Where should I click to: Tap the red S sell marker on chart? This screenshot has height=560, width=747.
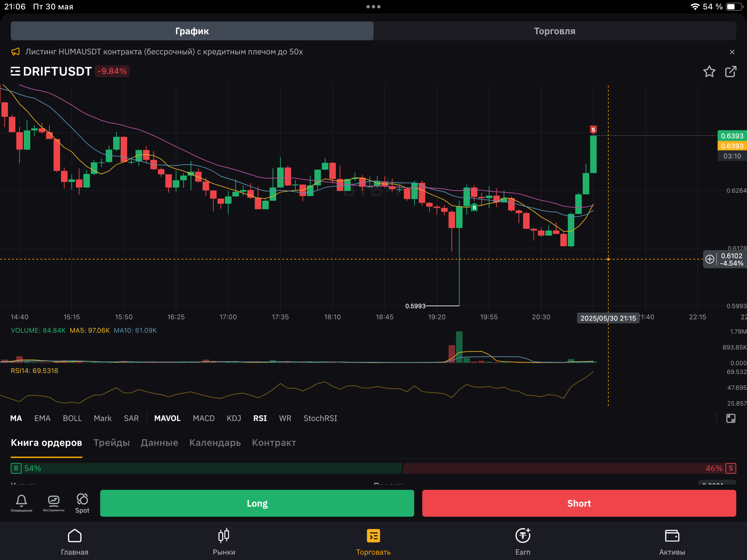(593, 130)
